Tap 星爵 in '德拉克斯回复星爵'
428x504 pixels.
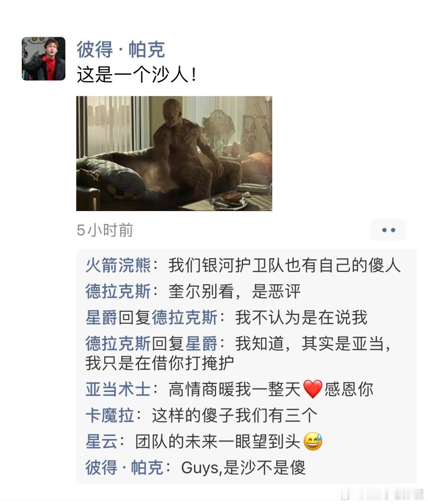click(202, 343)
